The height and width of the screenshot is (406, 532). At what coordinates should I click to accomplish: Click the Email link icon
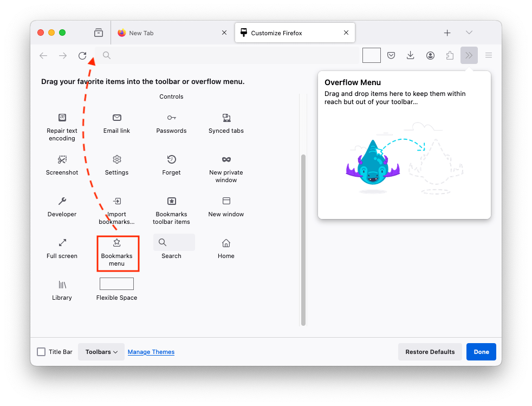pyautogui.click(x=116, y=118)
